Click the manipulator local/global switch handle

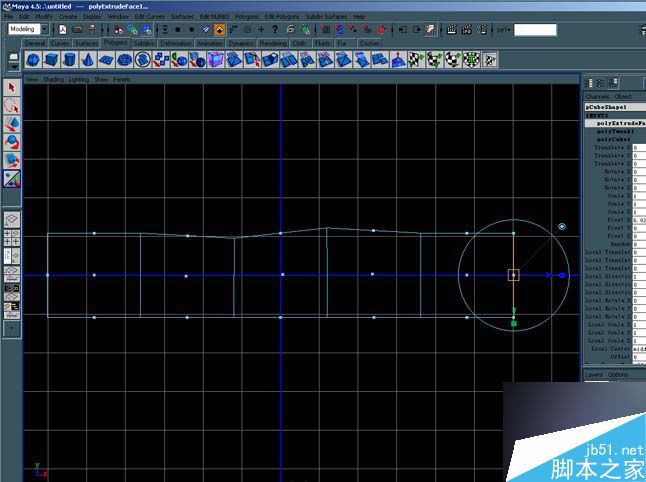coord(562,227)
